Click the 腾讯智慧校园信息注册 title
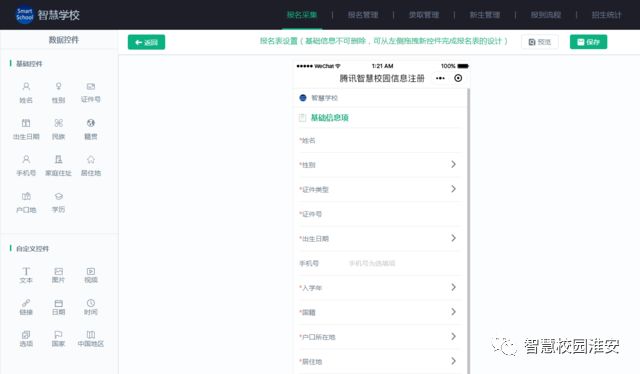 382,78
